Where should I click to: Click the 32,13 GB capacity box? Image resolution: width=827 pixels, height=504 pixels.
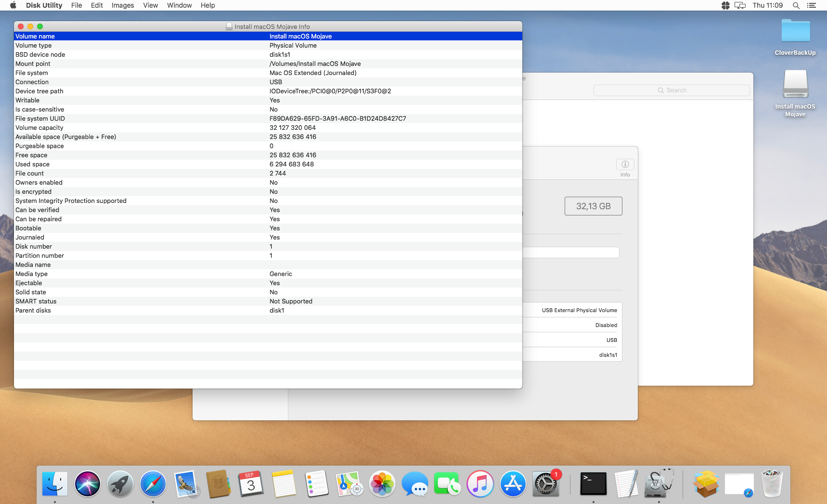point(593,206)
